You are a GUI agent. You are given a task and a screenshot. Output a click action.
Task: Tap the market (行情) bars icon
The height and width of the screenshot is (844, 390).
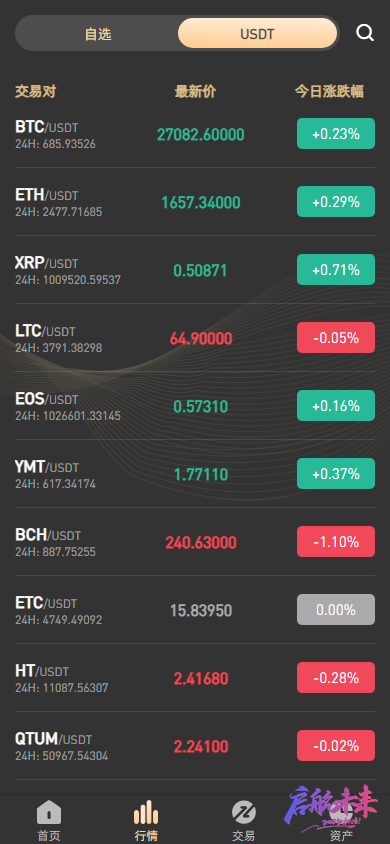[x=146, y=812]
